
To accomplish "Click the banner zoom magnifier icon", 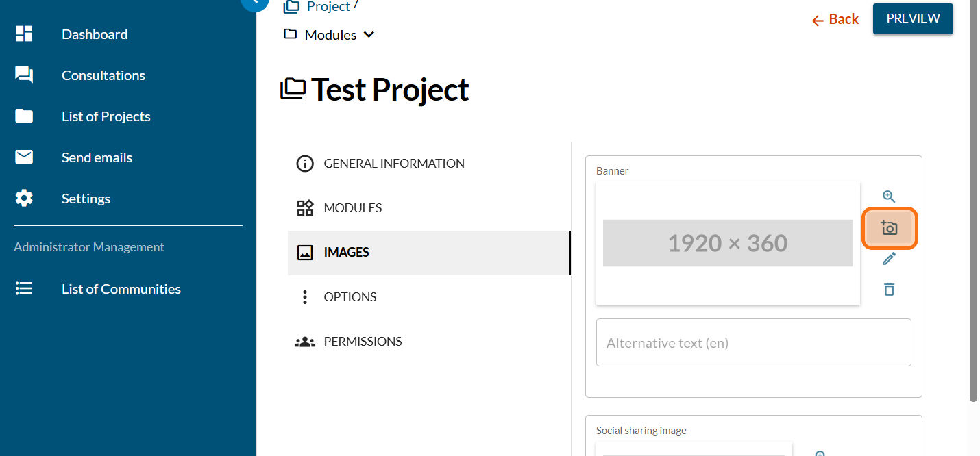I will point(889,197).
